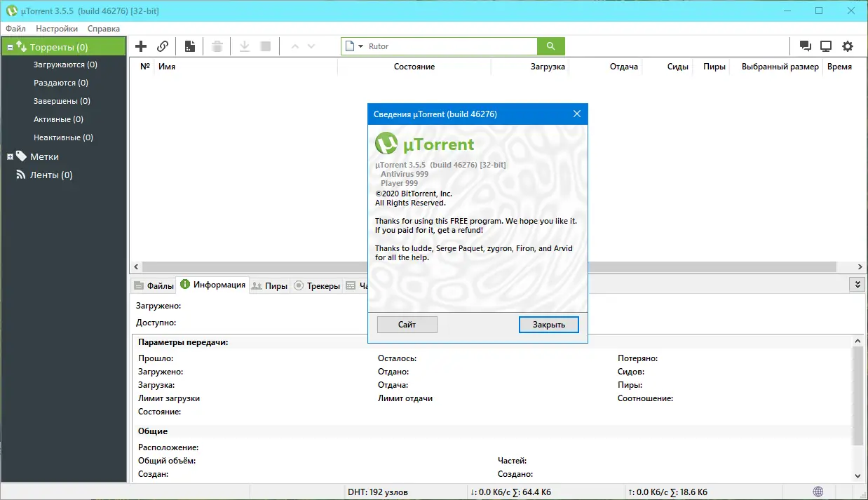Viewport: 868px width, 500px height.
Task: Collapse the Торренты tree node
Action: [10, 48]
